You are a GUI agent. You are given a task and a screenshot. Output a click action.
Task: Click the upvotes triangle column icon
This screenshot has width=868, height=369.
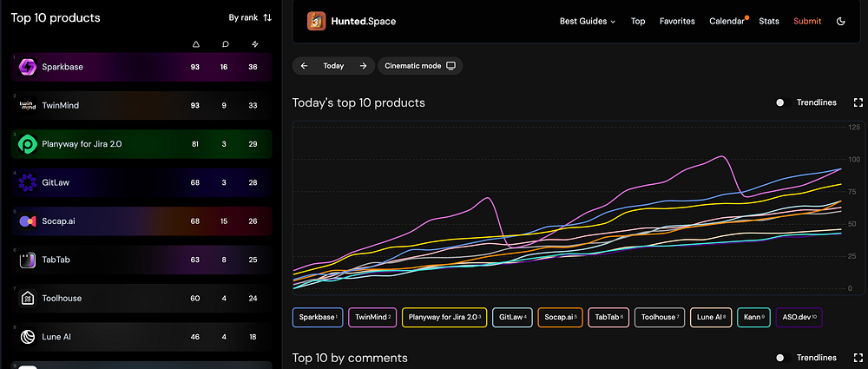194,44
